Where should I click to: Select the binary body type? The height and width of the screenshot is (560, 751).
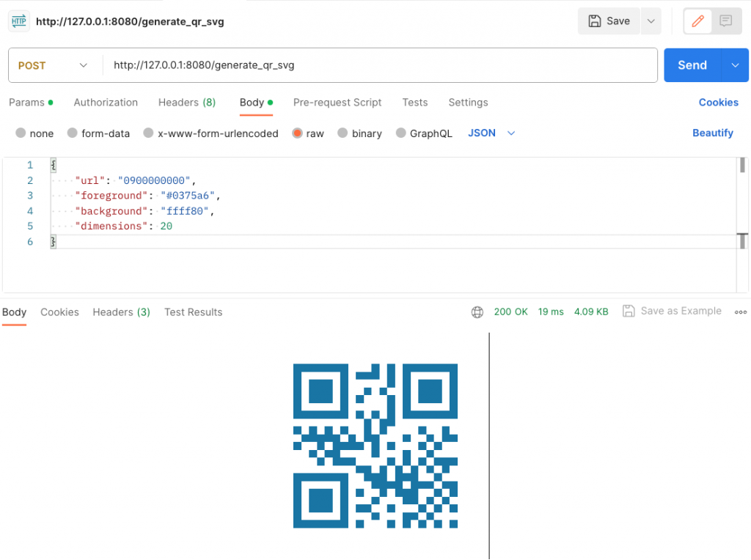pyautogui.click(x=342, y=133)
